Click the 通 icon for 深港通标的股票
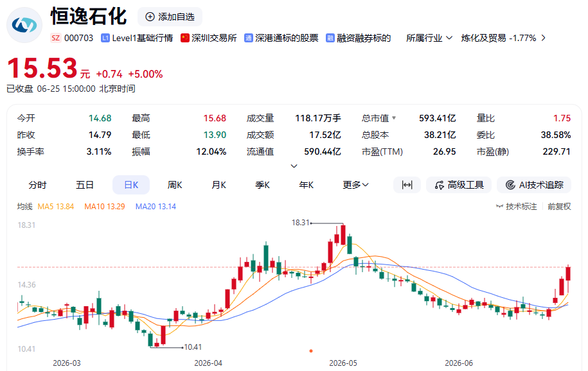This screenshot has width=588, height=371. [248, 39]
